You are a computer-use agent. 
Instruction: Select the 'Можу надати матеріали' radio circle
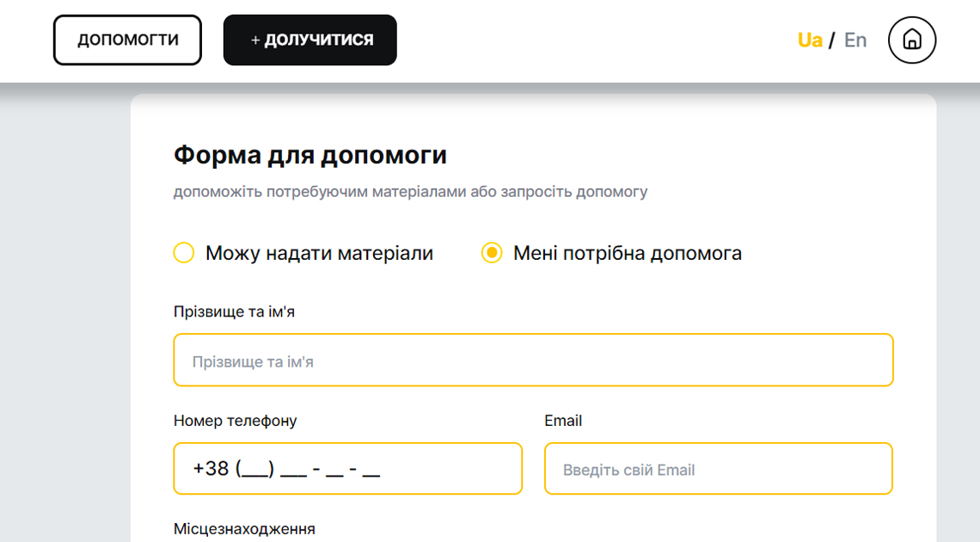pyautogui.click(x=184, y=253)
